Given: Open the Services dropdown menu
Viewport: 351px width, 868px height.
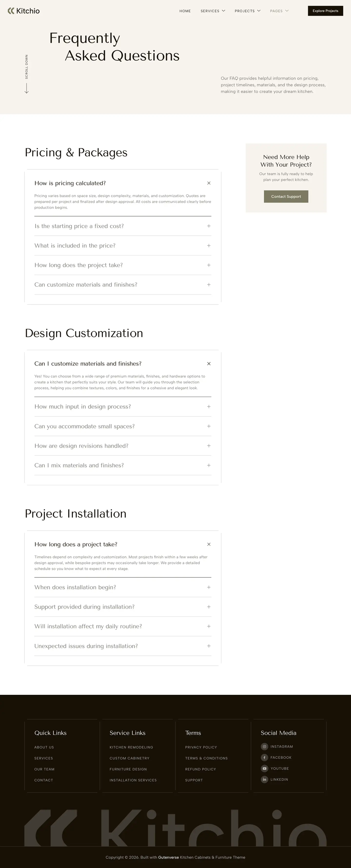Looking at the screenshot, I should (213, 11).
